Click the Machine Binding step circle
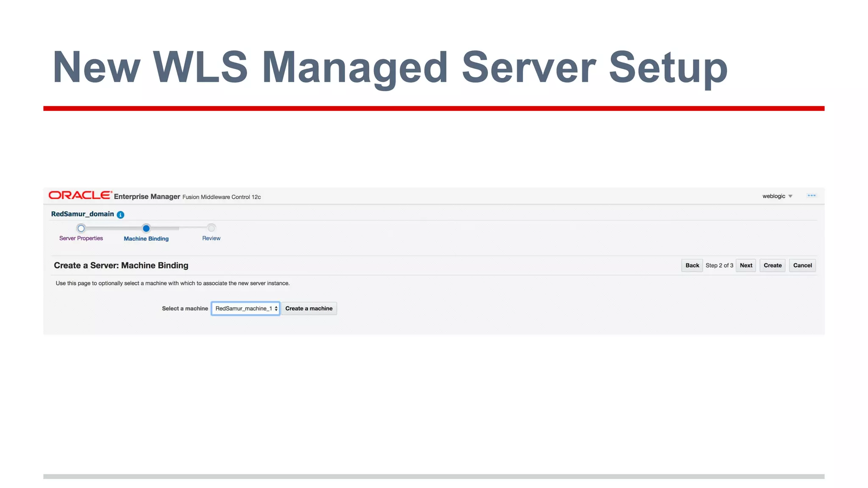 [x=146, y=228]
